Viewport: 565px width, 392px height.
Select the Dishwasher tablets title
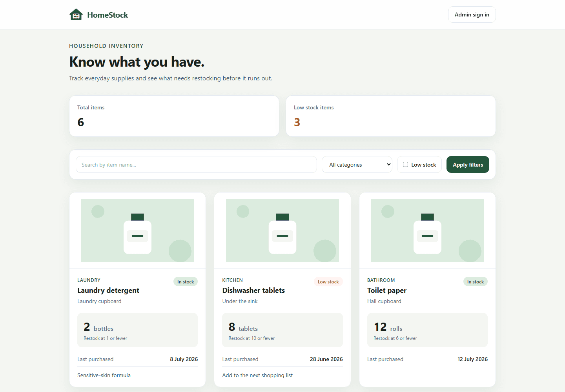(253, 290)
